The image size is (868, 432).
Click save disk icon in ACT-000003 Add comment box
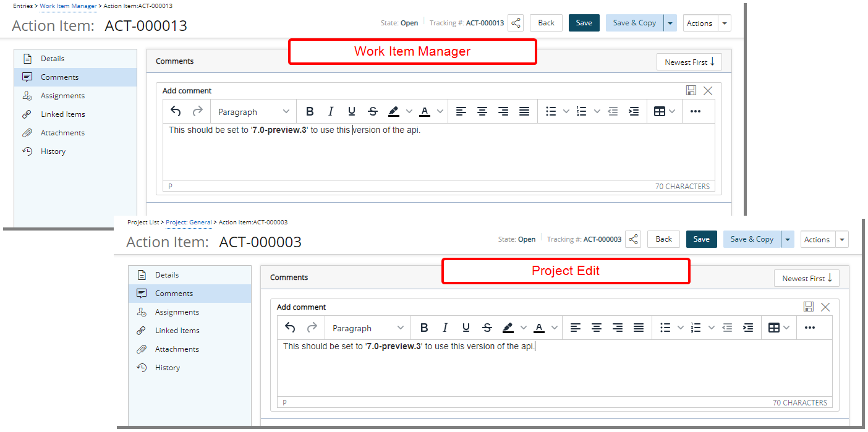[x=808, y=307]
